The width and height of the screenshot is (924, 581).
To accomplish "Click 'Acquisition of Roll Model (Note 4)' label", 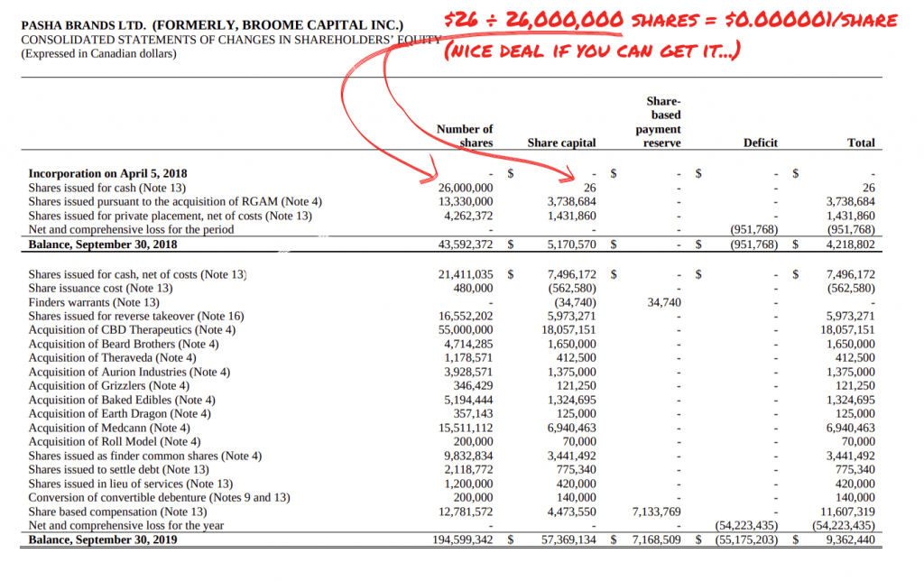I will [x=115, y=441].
